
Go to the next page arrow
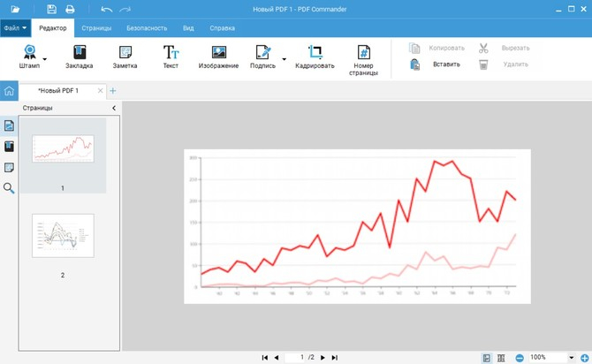click(323, 358)
